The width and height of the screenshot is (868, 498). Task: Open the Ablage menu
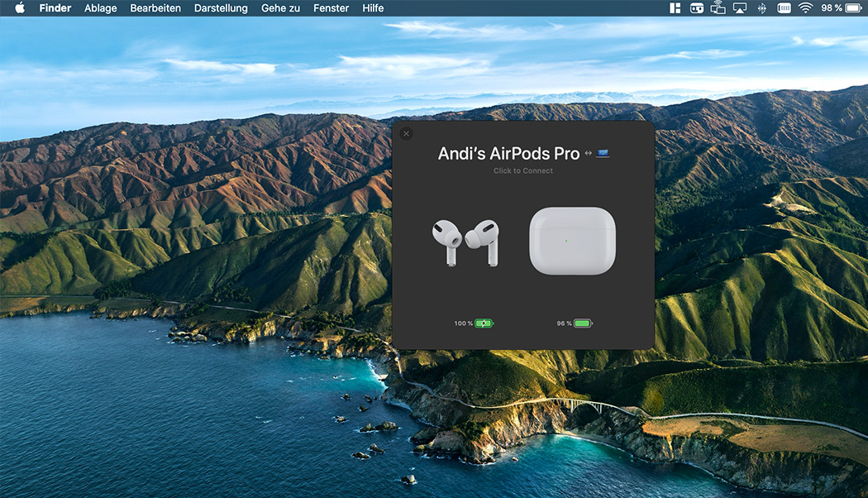click(100, 7)
